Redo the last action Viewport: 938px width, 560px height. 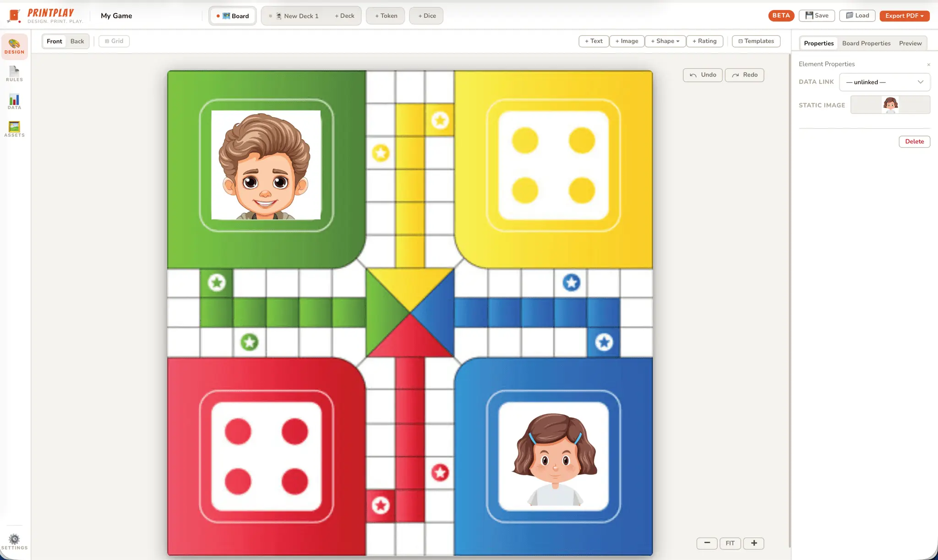coord(744,75)
